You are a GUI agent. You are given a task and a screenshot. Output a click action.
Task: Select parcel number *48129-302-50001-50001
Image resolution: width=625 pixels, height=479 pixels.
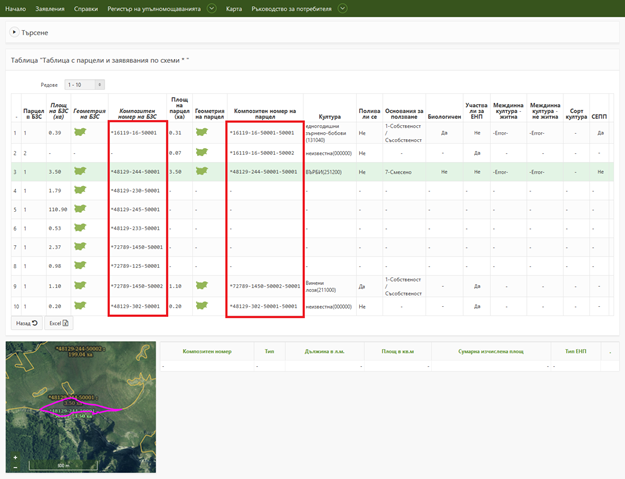[x=263, y=306]
